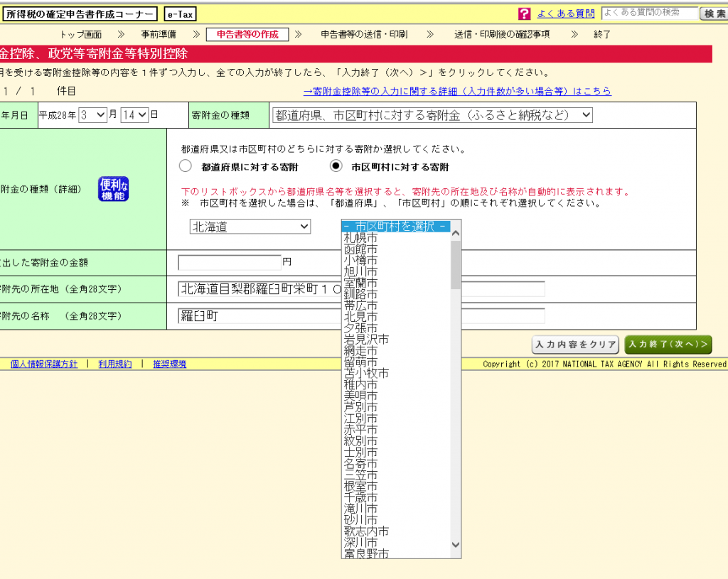Pick 富良野市 in the municipality list
The height and width of the screenshot is (579, 728).
[x=365, y=553]
